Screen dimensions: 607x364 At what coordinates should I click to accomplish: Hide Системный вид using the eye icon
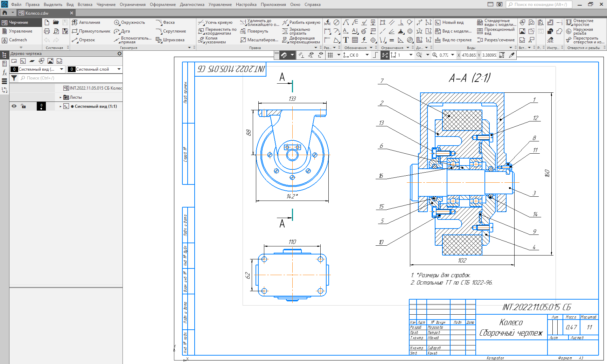[14, 106]
